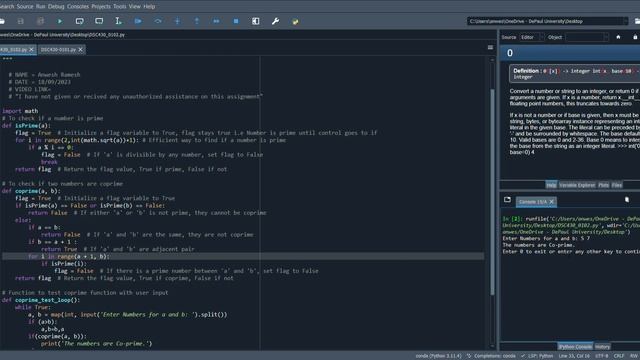Switch to the History tab
Image resolution: width=640 pixels, height=360 pixels.
pos(602,347)
